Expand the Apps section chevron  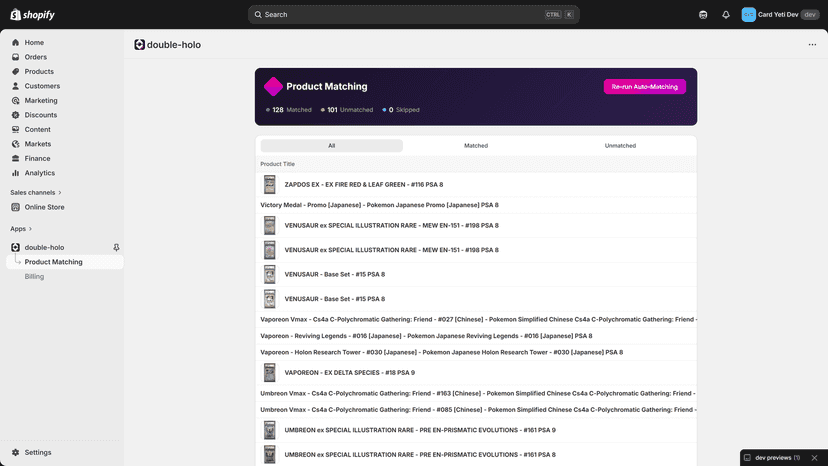point(30,229)
